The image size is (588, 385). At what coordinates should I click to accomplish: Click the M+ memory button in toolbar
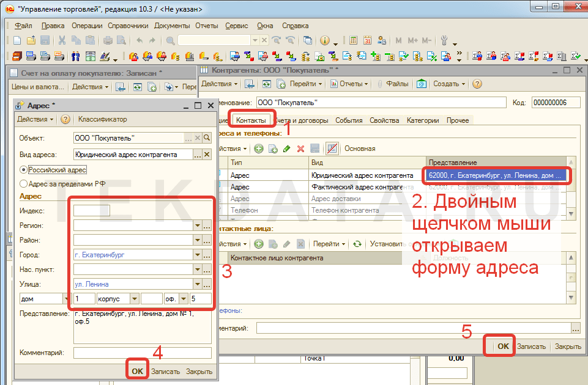coord(412,40)
